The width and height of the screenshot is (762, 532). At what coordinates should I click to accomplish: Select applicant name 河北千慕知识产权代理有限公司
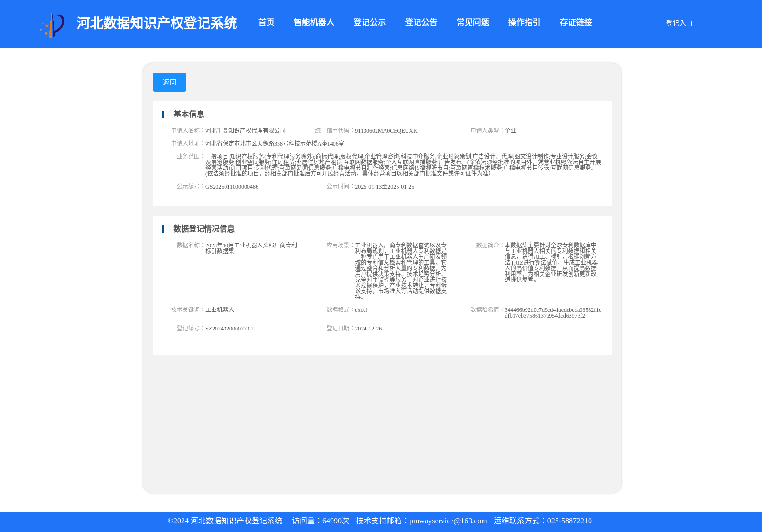[246, 130]
